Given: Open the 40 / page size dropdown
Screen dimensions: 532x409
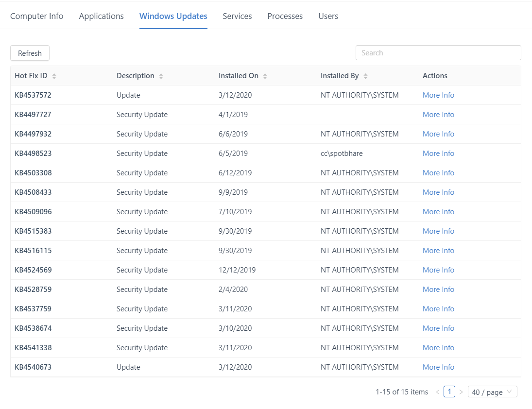Looking at the screenshot, I should coord(492,392).
